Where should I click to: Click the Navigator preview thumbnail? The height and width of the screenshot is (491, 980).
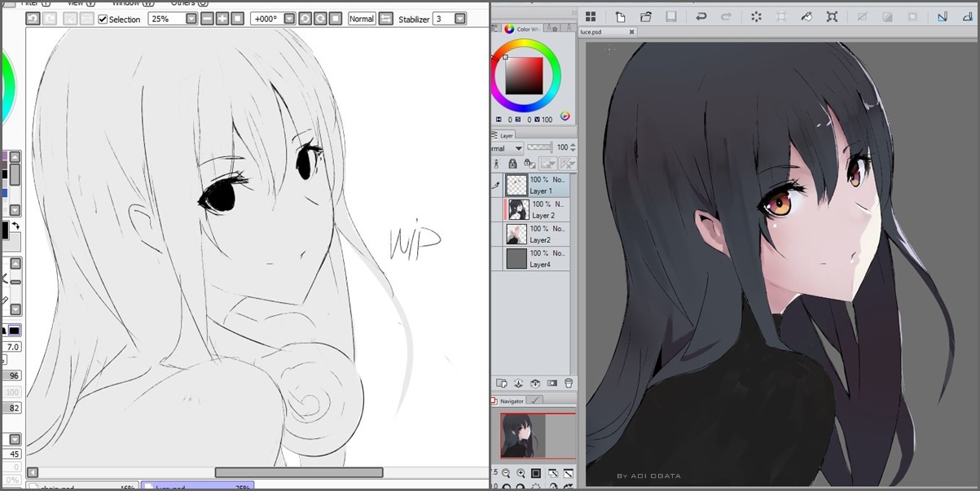coord(538,436)
